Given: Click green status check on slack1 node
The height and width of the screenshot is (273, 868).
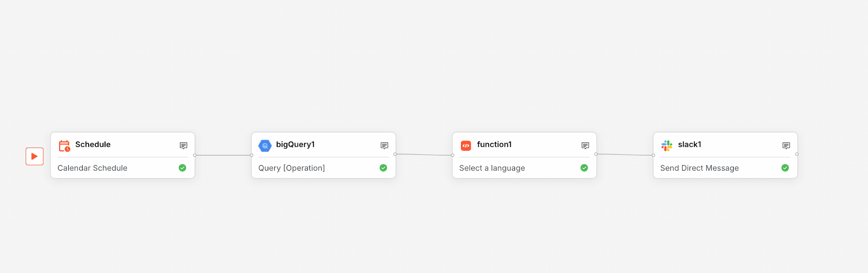Looking at the screenshot, I should (x=785, y=168).
